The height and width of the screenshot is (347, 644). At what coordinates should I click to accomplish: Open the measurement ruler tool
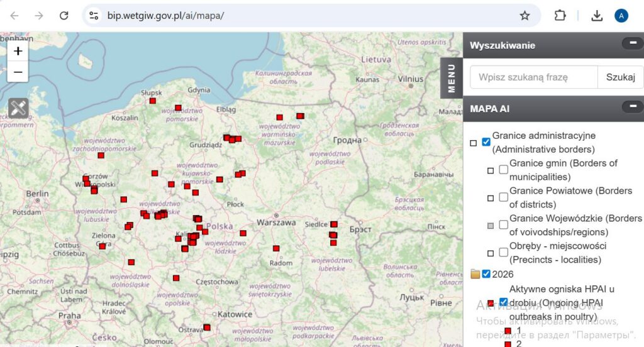18,108
